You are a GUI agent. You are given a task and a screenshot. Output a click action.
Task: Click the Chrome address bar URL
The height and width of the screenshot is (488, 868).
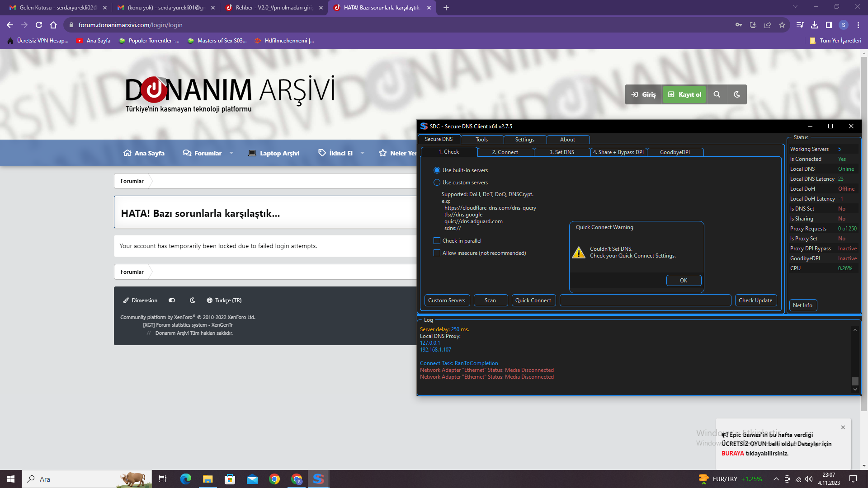click(x=131, y=25)
